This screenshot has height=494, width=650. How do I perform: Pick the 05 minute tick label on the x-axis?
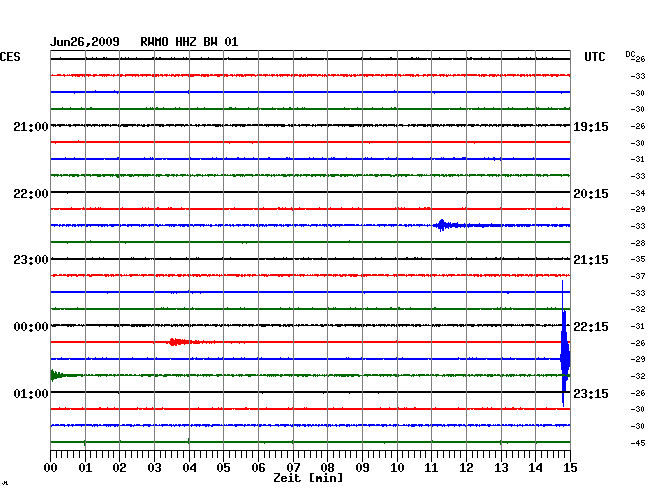(x=223, y=468)
